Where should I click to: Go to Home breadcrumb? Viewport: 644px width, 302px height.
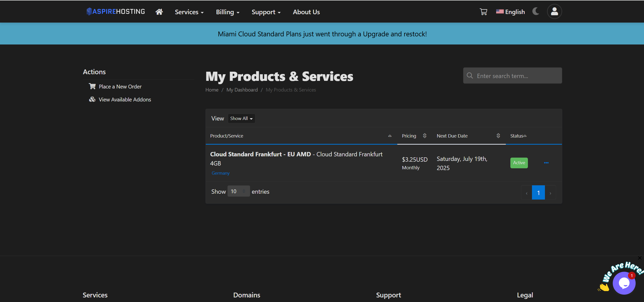pyautogui.click(x=212, y=90)
